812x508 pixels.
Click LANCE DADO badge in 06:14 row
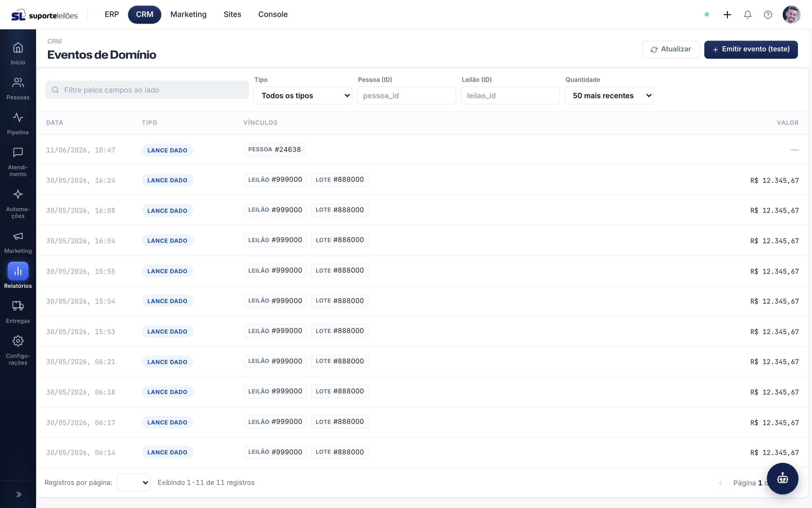click(x=167, y=452)
